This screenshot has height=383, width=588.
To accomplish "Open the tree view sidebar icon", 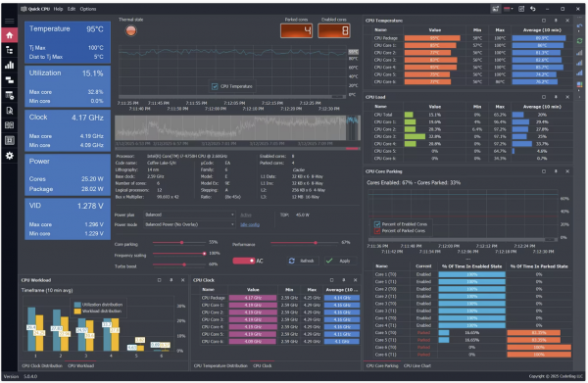I will coord(10,50).
